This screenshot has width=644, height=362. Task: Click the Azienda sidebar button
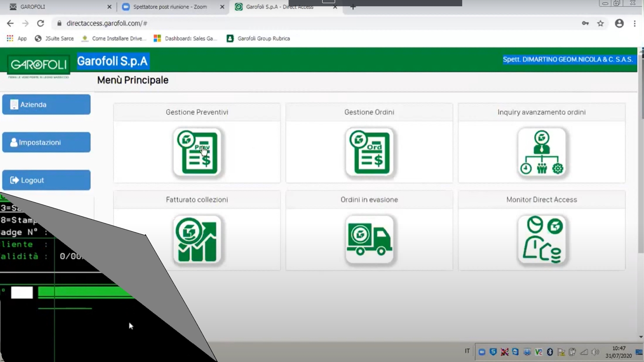click(46, 104)
